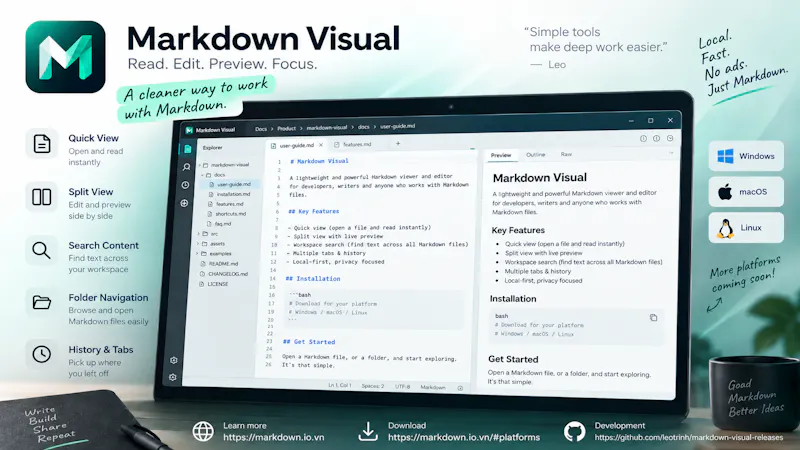Select the Outline tab

536,155
